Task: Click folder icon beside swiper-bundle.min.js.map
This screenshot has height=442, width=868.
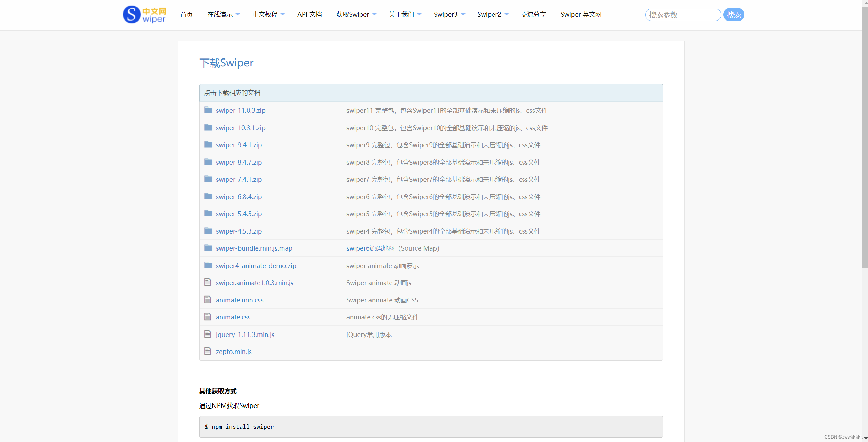Action: coord(208,248)
